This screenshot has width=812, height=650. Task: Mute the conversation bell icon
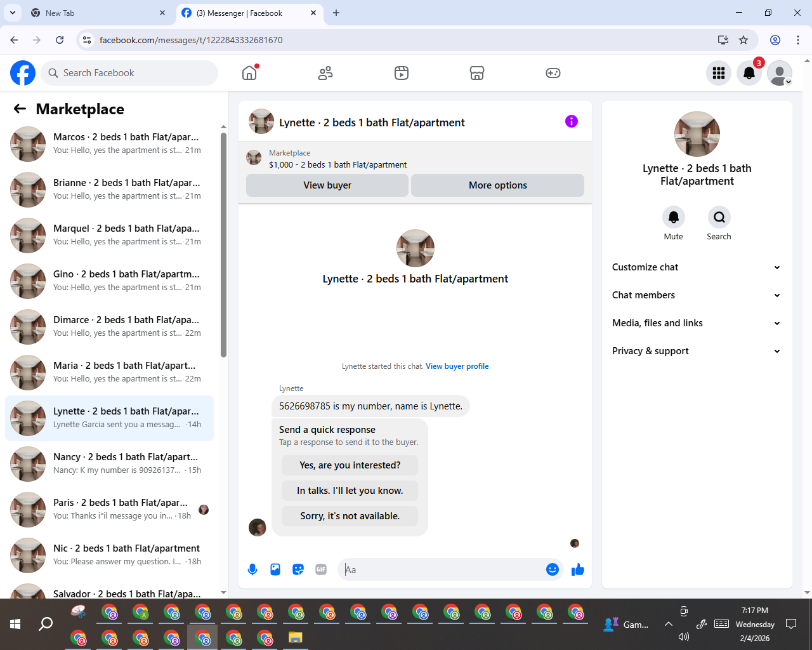click(674, 217)
